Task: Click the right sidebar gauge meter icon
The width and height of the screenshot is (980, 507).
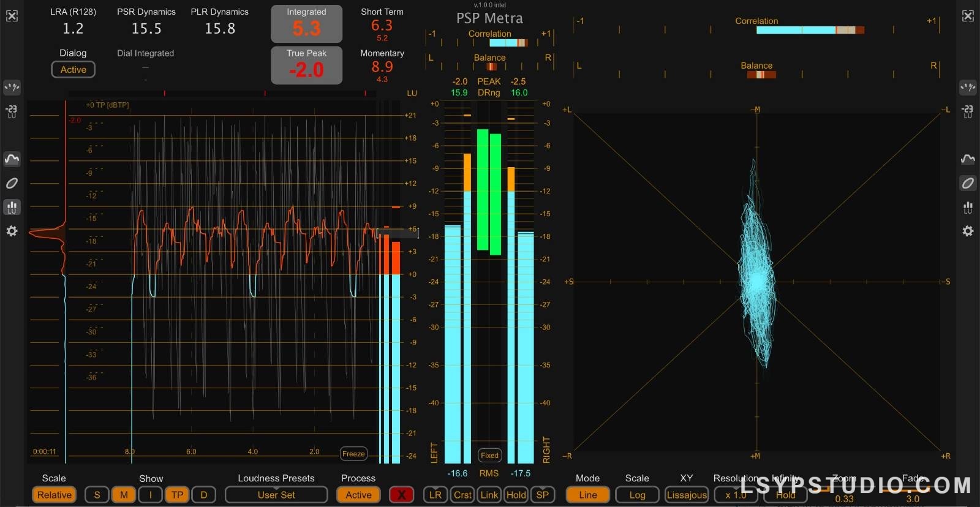Action: [x=968, y=87]
